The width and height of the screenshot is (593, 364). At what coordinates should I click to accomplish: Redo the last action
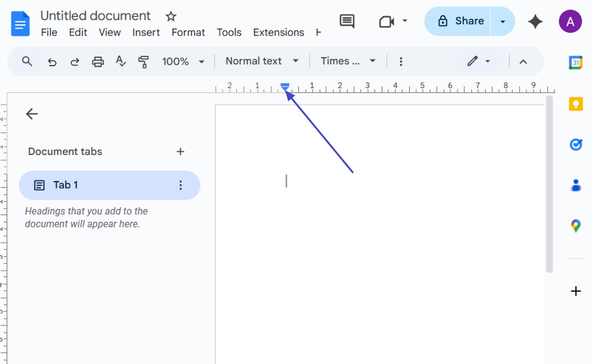click(x=75, y=62)
